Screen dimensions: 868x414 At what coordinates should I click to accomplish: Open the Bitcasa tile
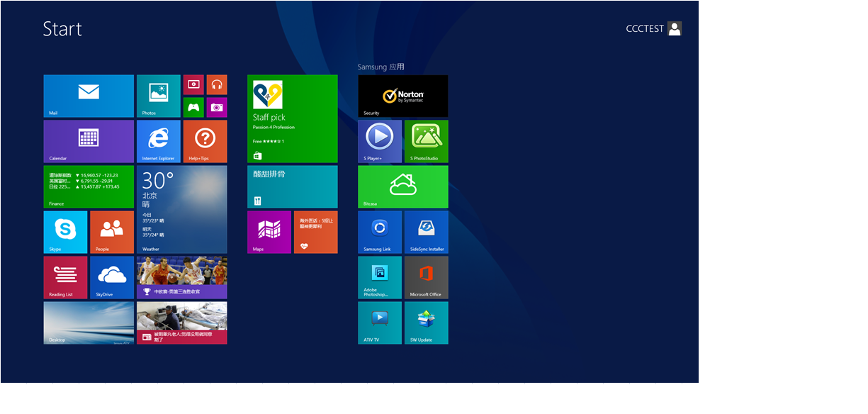coord(402,186)
